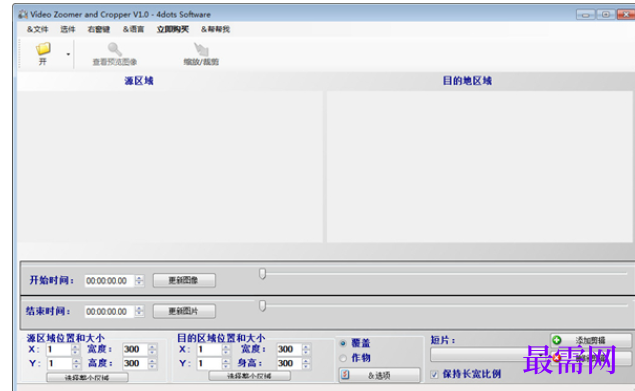Click the end time slider handle
Screen dimensions: 635x391
coord(262,306)
